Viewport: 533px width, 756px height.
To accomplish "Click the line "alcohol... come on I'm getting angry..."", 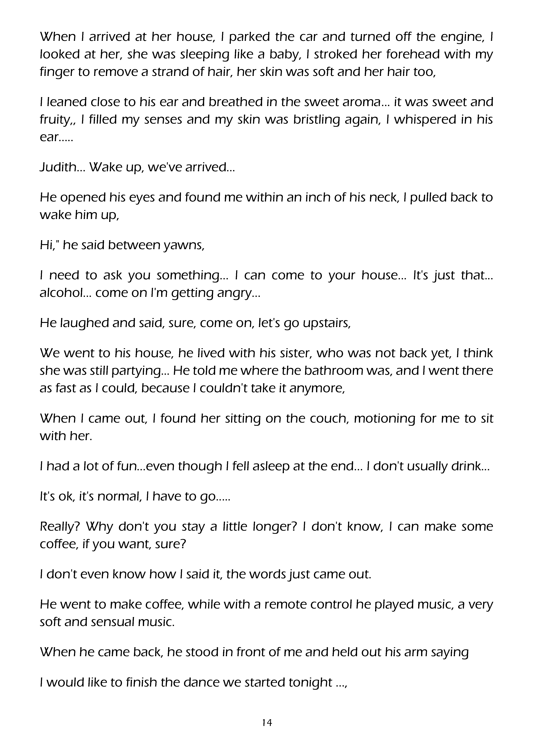I will click(x=150, y=293).
